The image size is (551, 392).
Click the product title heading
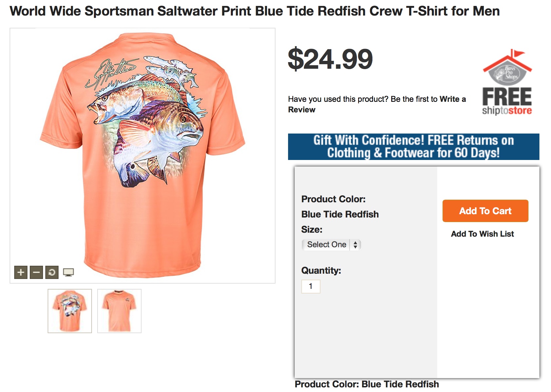[255, 11]
